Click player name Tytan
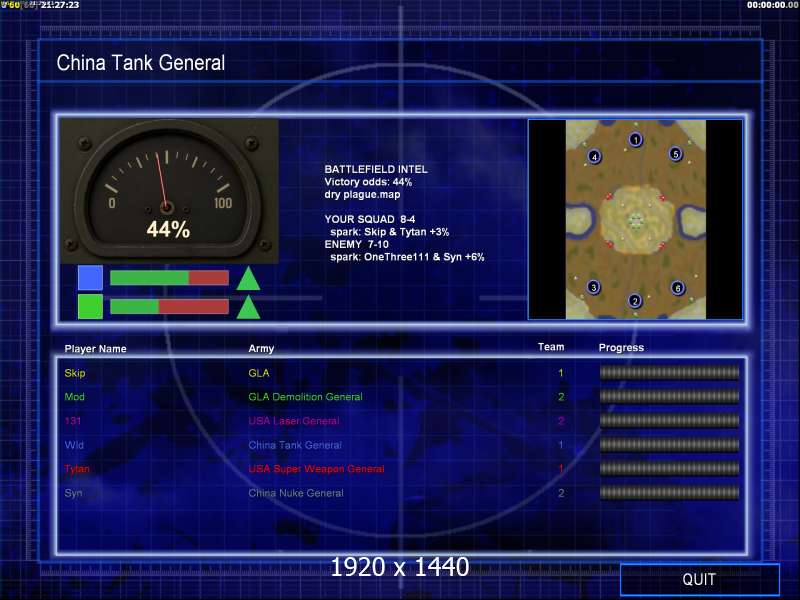The width and height of the screenshot is (800, 600). coord(77,469)
